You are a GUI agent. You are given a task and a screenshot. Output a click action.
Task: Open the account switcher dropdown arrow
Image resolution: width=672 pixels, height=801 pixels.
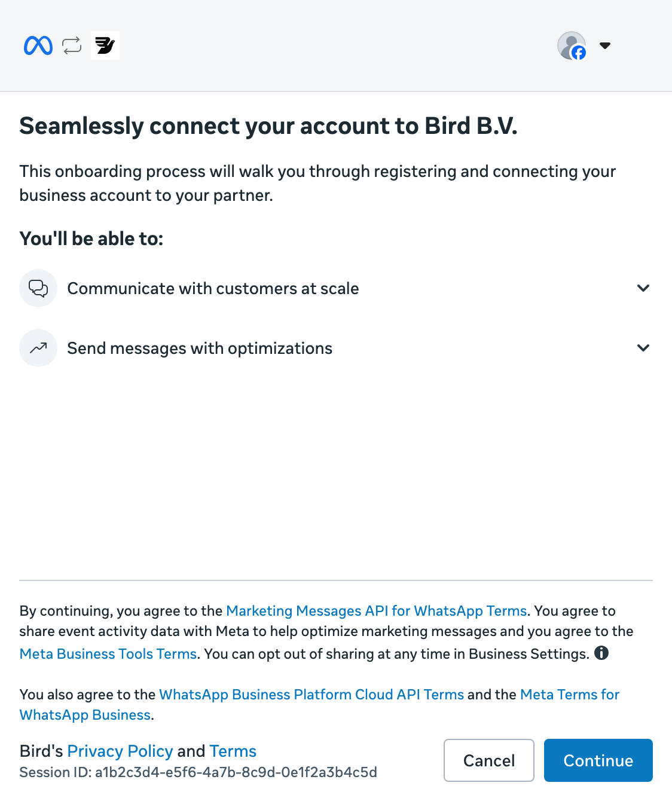pos(605,45)
